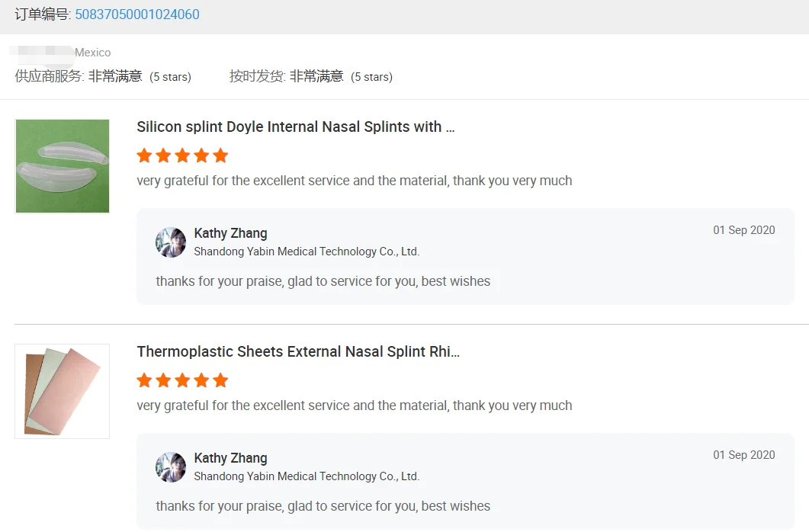809x532 pixels.
Task: Click Kathy Zhang avatar in second reply
Action: coord(171,467)
